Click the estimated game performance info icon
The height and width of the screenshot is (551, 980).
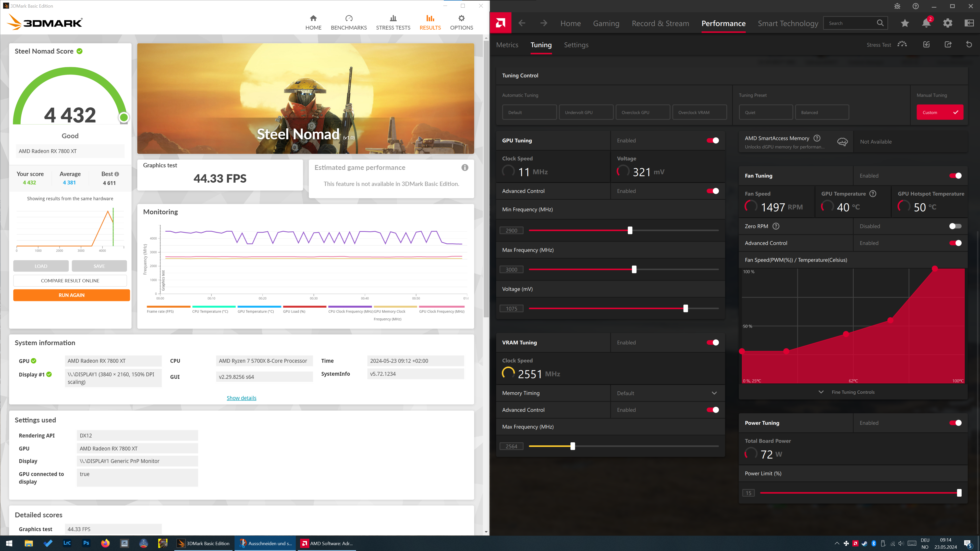[x=464, y=168]
